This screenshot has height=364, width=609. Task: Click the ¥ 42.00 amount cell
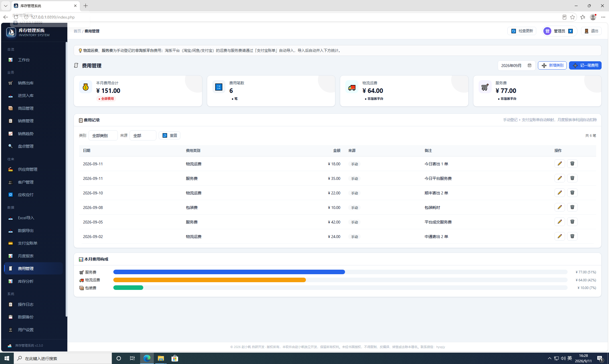click(x=334, y=222)
